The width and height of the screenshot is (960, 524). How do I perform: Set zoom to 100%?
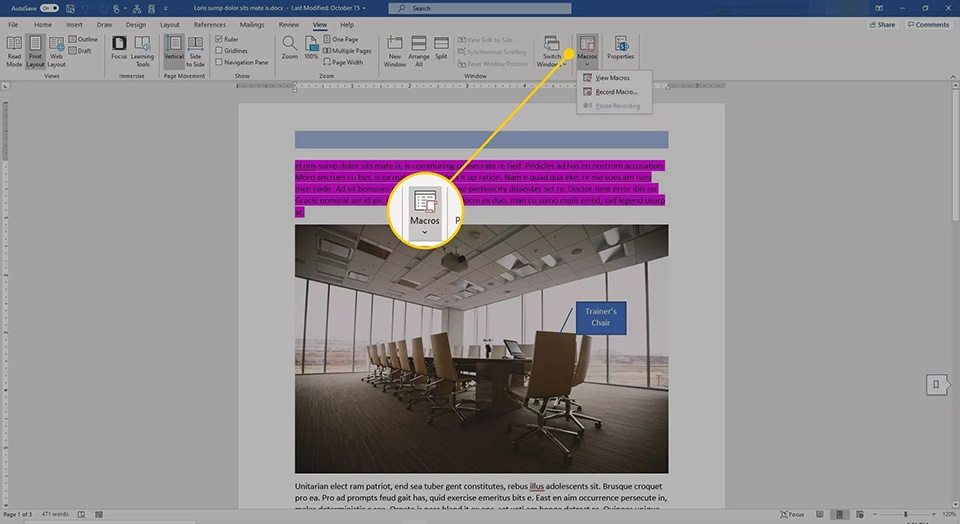pyautogui.click(x=311, y=48)
